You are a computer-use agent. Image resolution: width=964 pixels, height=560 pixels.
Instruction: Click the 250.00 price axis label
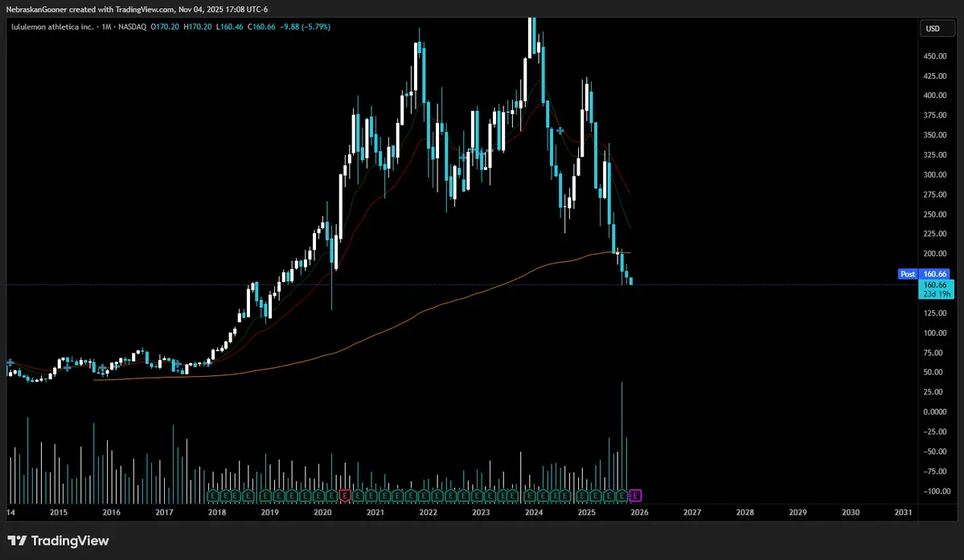[x=934, y=215]
